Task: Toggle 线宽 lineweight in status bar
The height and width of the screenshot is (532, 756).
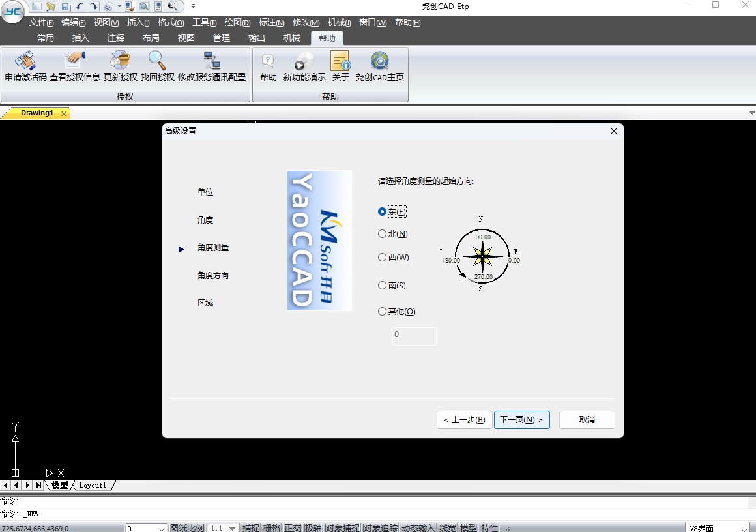Action: click(x=448, y=528)
